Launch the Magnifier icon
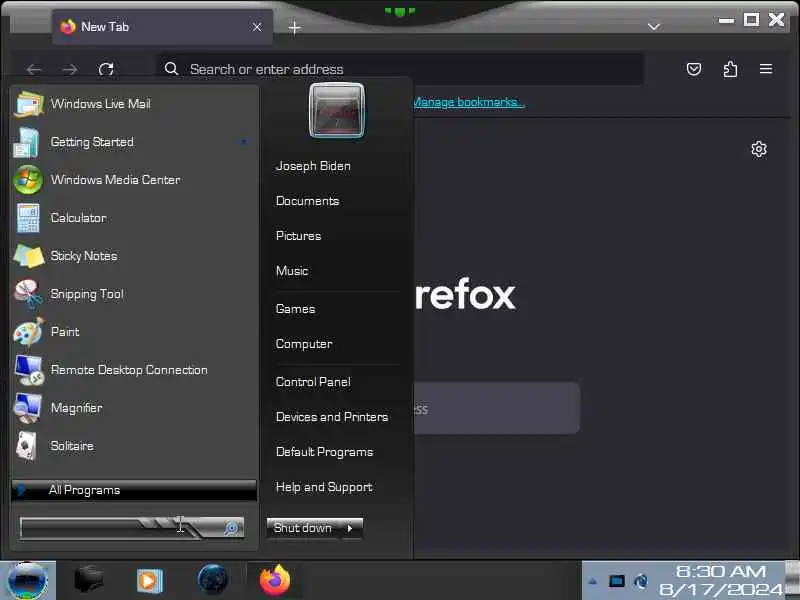This screenshot has width=800, height=600. pyautogui.click(x=28, y=408)
